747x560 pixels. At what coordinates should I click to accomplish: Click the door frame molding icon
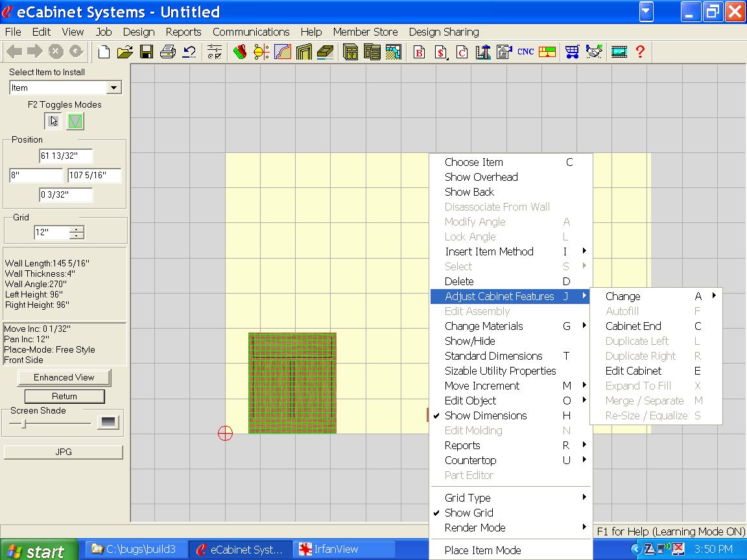(x=303, y=51)
